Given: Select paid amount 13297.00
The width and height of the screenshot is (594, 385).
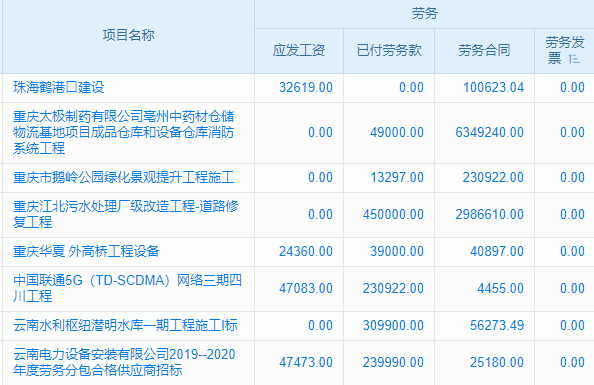Looking at the screenshot, I should (397, 177).
